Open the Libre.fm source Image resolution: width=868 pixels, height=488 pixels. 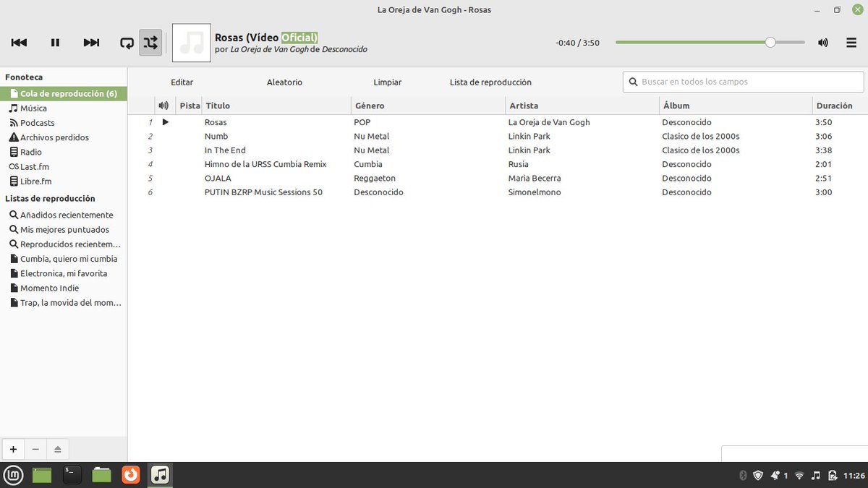click(64, 181)
